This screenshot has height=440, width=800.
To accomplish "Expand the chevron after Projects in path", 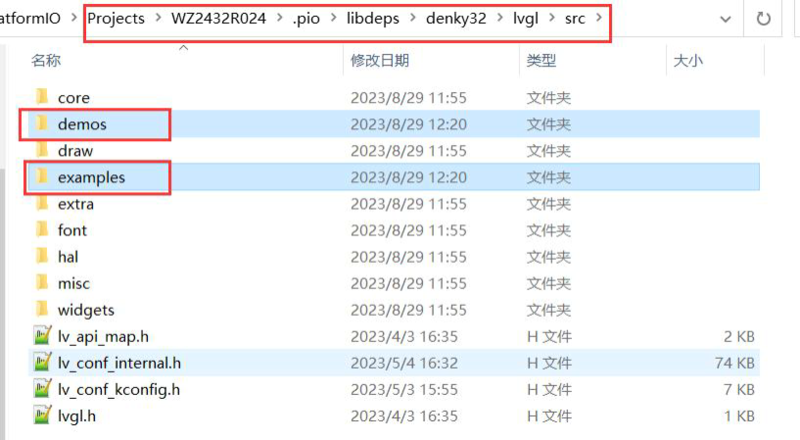I will pos(158,18).
